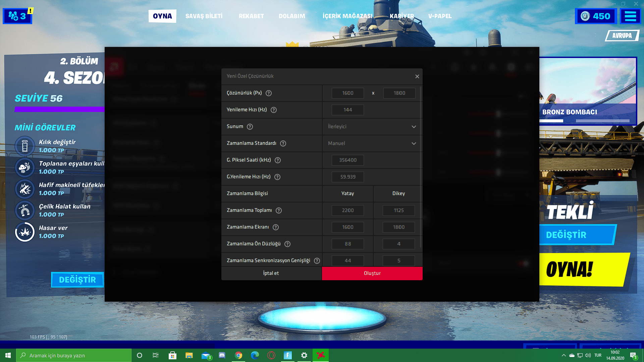644x362 pixels.
Task: Click the help icon next to Zamanlama Standardı
Action: [283, 143]
